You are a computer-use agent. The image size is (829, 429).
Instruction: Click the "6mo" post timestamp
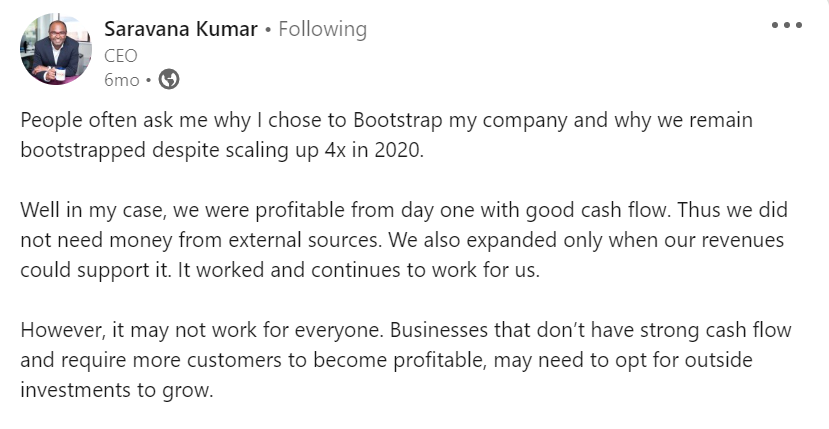(x=121, y=79)
